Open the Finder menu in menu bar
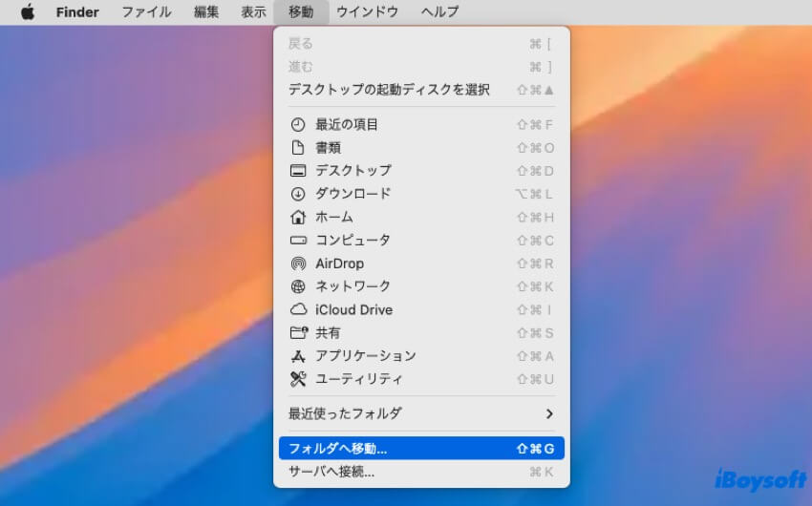This screenshot has height=506, width=812. [77, 11]
